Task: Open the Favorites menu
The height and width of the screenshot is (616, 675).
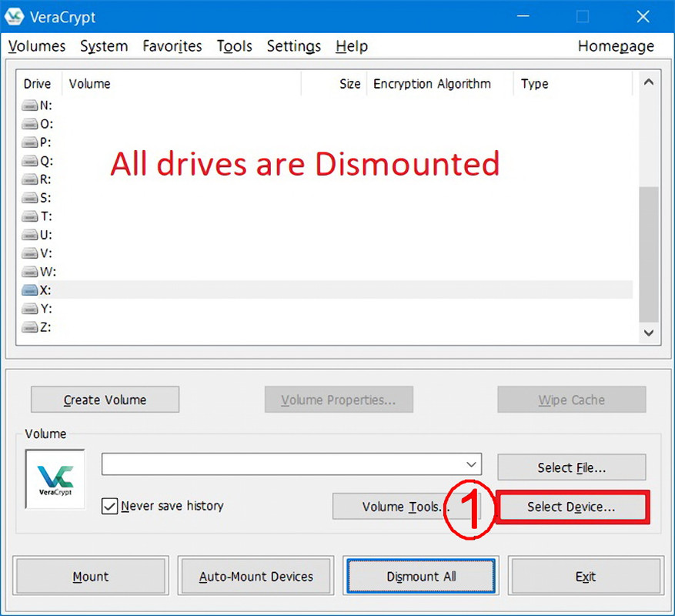Action: (x=172, y=46)
